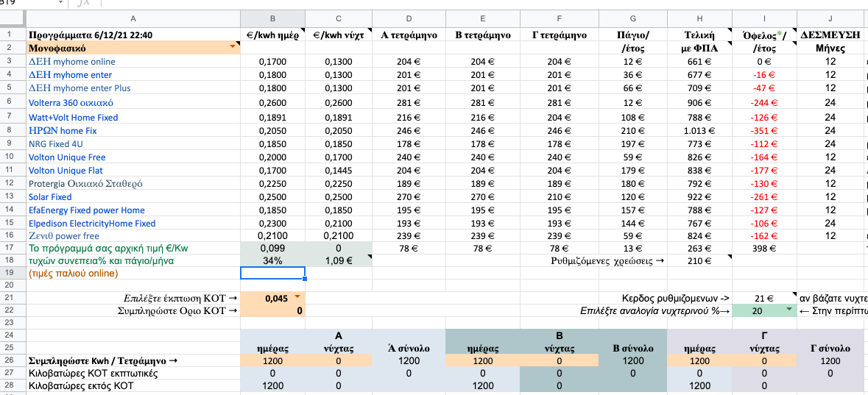Open the ΔΕΗ myhome enter link
868x395 pixels.
click(70, 75)
